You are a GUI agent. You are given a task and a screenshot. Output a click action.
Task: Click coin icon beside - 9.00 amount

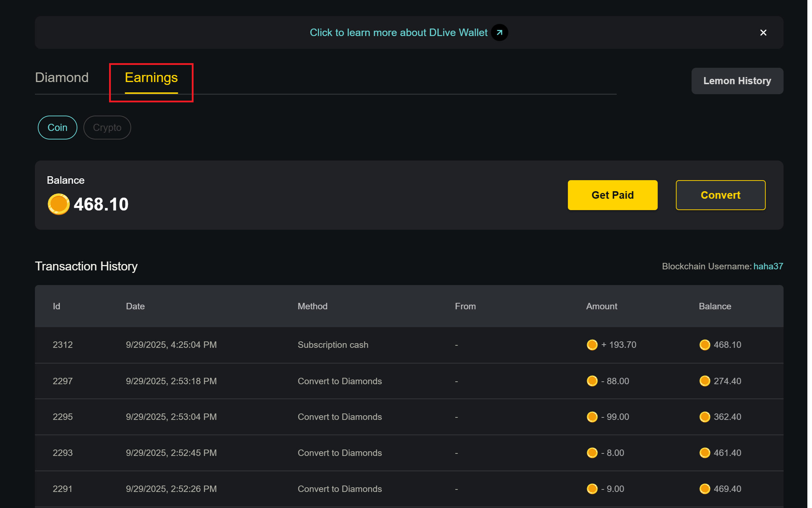point(592,489)
